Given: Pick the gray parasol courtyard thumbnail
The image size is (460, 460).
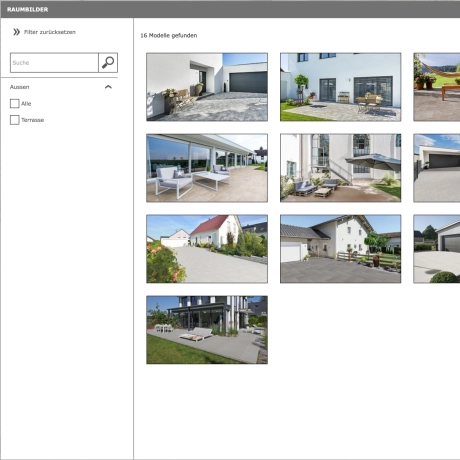Looking at the screenshot, I should point(341,168).
